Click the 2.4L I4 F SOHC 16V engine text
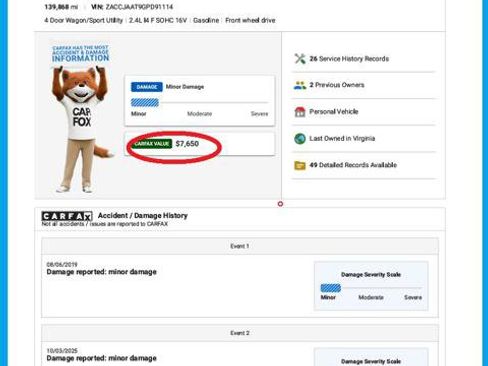 [158, 20]
